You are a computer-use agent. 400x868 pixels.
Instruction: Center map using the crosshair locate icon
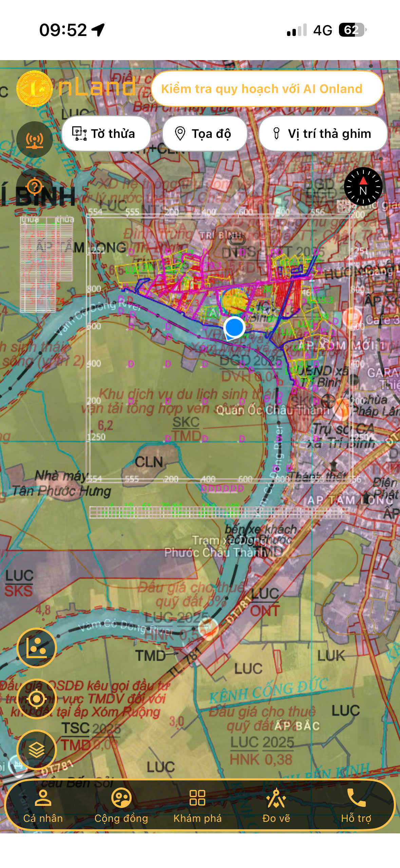coord(37,699)
